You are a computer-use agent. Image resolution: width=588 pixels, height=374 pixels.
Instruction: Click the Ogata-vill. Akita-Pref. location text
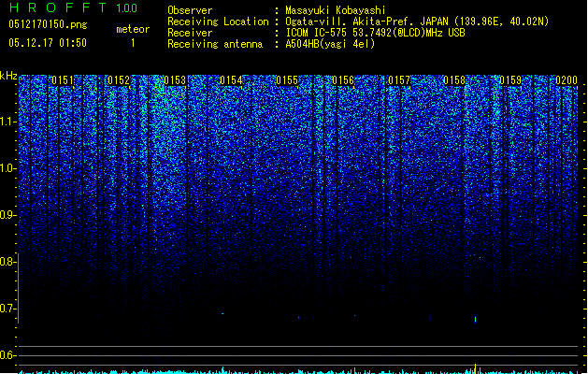(x=417, y=22)
